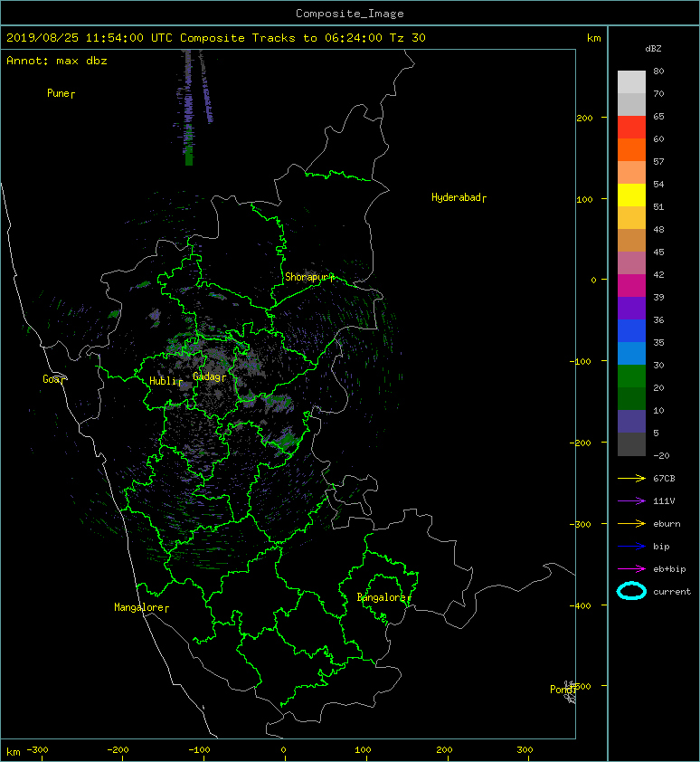Click the -200 km tick on horizontal axis
The image size is (700, 762).
(118, 750)
